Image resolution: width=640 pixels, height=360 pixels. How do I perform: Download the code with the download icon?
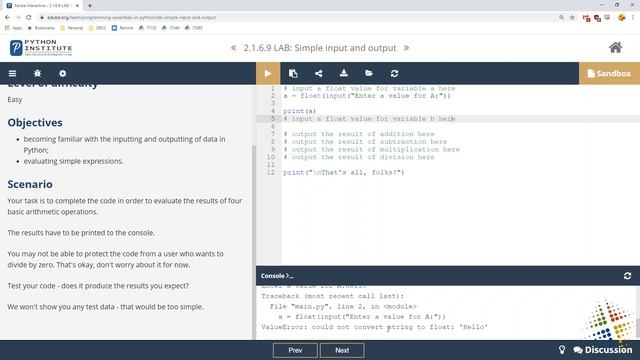(x=344, y=73)
